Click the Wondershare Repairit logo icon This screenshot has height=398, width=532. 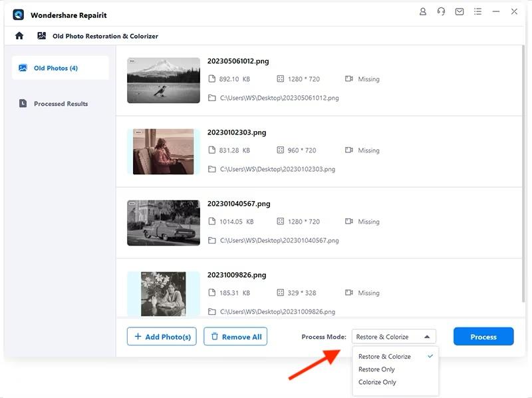[19, 15]
